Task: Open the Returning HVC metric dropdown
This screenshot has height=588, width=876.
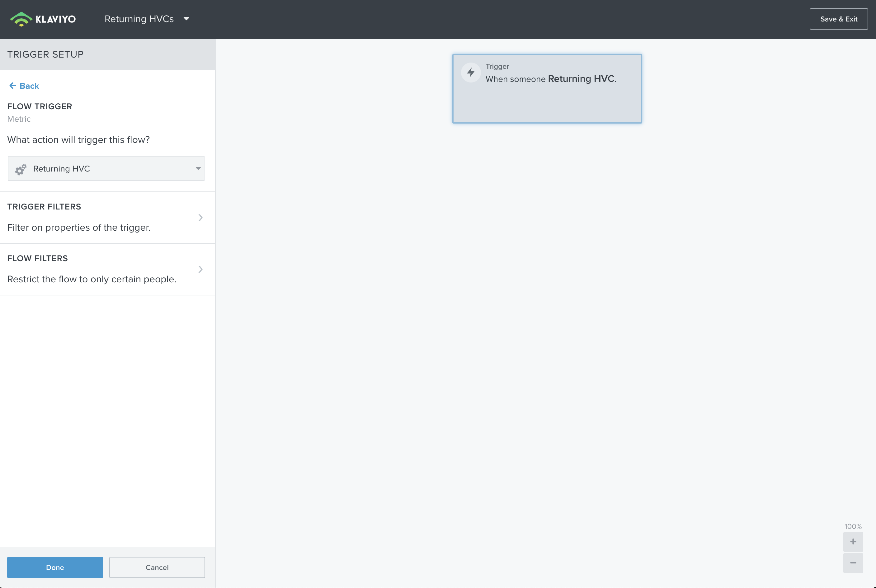Action: coord(106,169)
